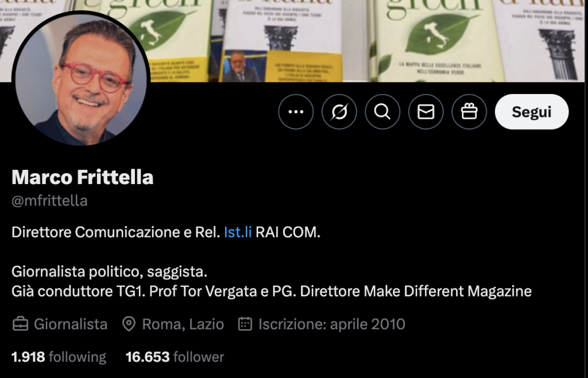Open the lst.li link in the bio
This screenshot has height=378, width=588.
[237, 232]
